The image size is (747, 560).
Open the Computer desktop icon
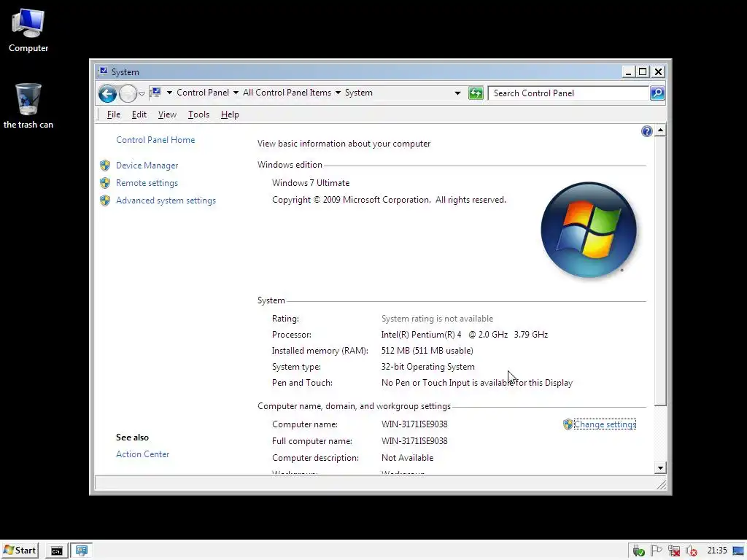click(x=28, y=31)
